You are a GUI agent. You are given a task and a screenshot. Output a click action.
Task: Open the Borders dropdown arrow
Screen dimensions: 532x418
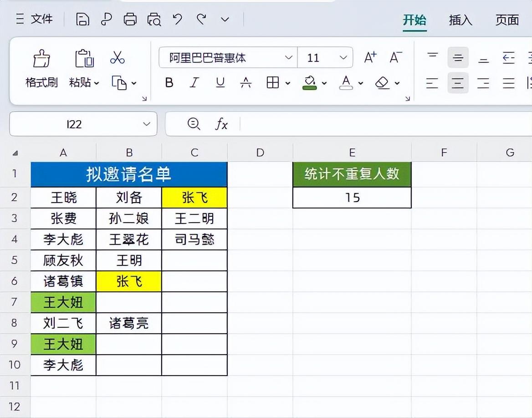(x=288, y=83)
